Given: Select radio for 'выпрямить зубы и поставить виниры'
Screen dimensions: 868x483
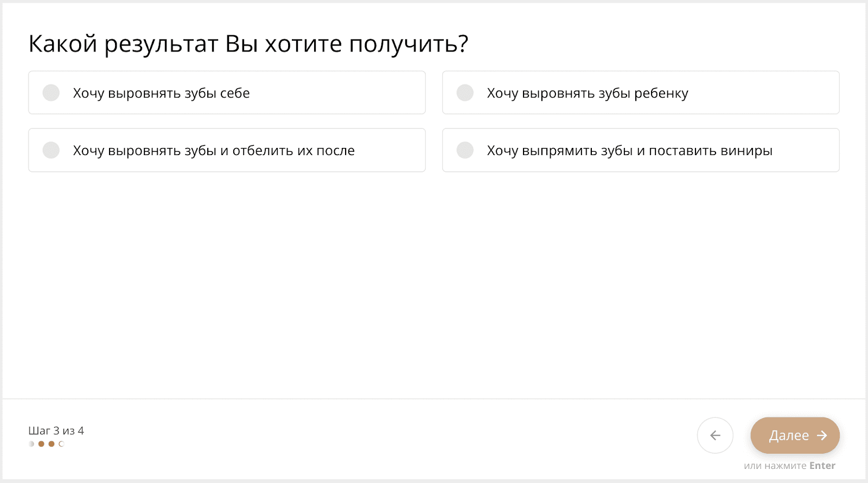Looking at the screenshot, I should [465, 150].
